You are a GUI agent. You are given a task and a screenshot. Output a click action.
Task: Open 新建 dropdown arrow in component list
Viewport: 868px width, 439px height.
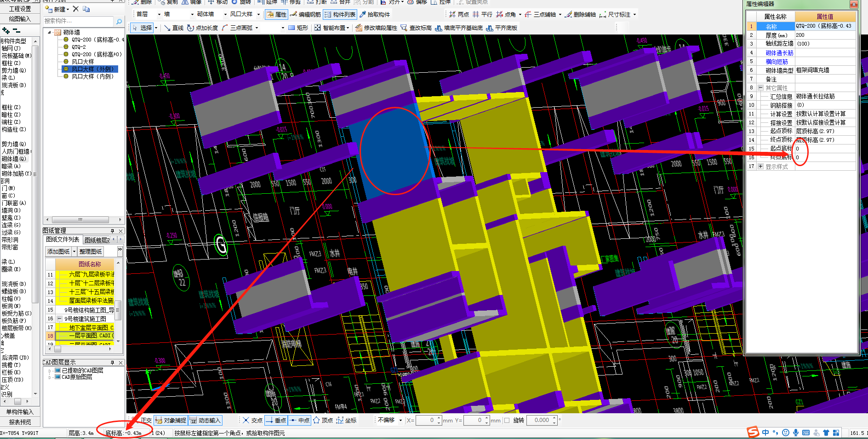click(x=68, y=9)
